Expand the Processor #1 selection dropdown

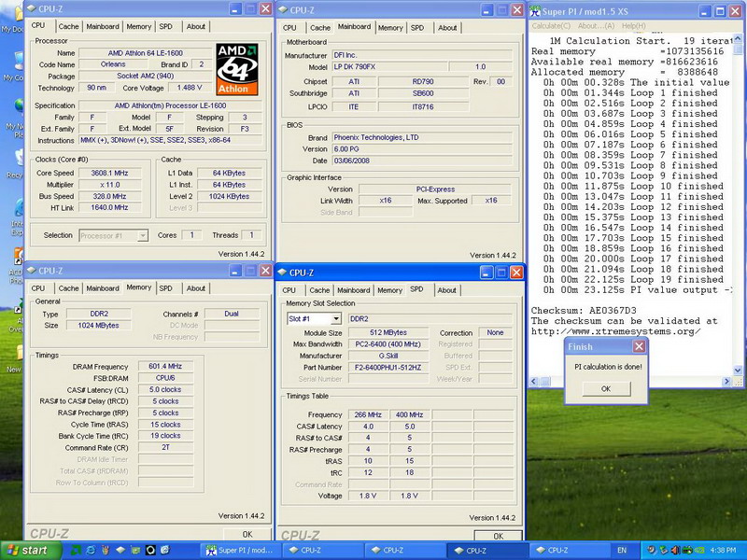142,235
